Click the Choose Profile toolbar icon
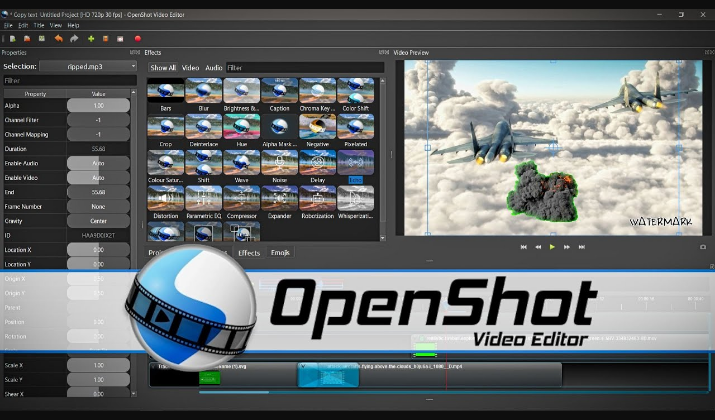715x420 pixels. pos(105,39)
